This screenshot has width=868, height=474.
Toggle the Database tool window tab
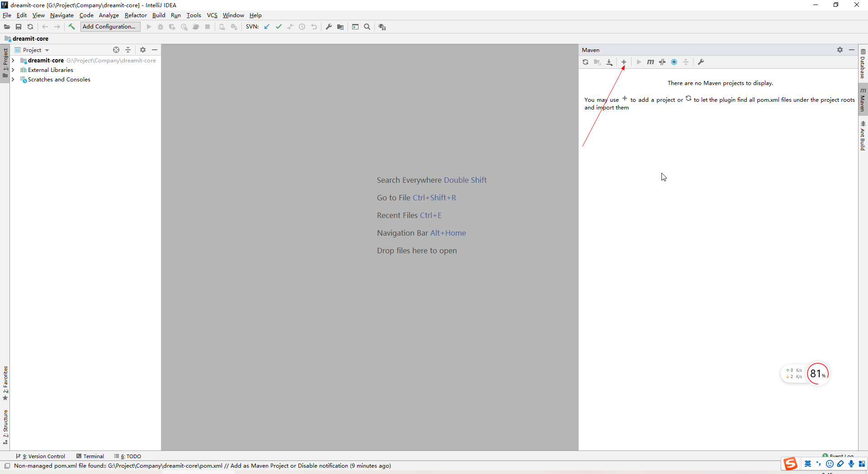pos(863,64)
